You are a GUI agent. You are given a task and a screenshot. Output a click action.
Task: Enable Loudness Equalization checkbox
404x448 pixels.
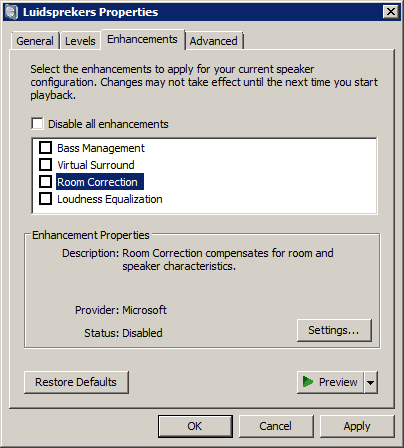pyautogui.click(x=45, y=199)
